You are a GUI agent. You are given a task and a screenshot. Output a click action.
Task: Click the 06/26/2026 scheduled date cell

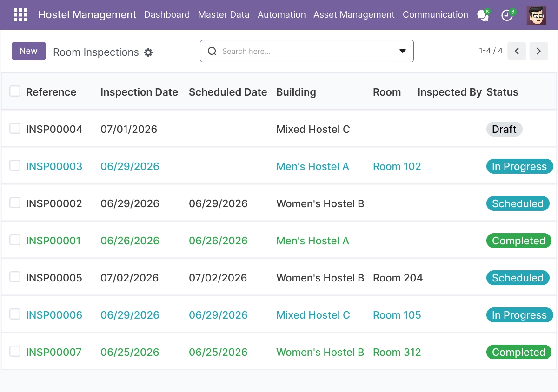point(218,241)
